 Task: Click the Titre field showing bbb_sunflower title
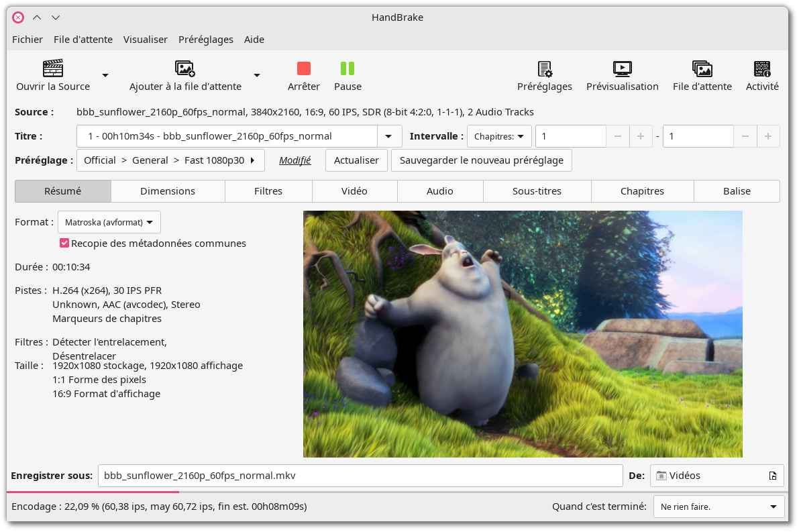[x=227, y=136]
